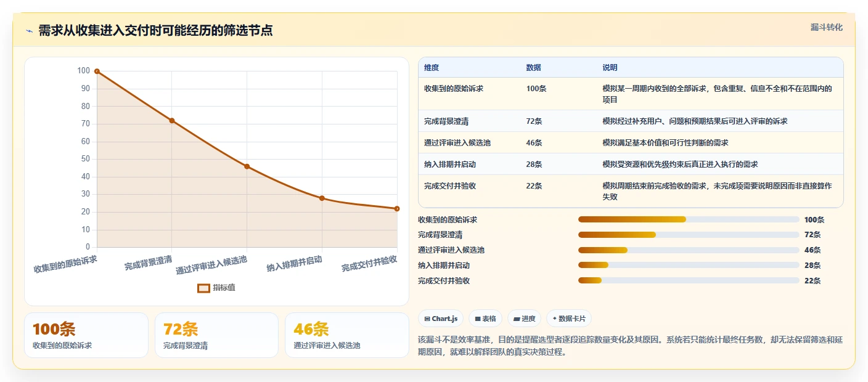868x382 pixels.
Task: Click the 表格 chip
Action: point(486,319)
